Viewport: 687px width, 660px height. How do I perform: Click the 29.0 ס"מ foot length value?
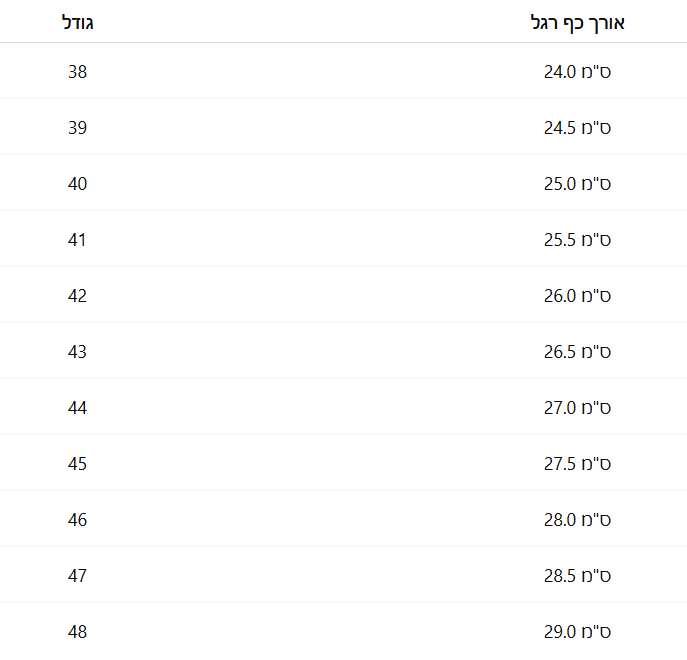(577, 632)
